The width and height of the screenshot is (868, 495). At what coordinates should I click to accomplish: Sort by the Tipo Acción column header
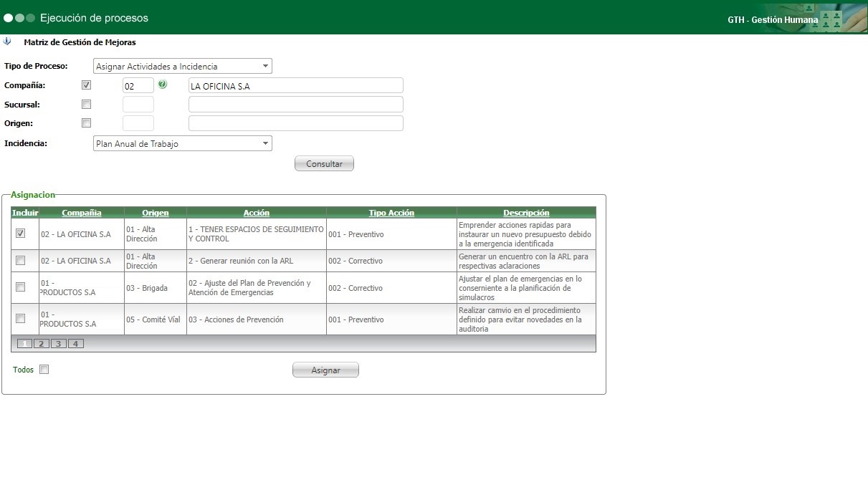[391, 212]
